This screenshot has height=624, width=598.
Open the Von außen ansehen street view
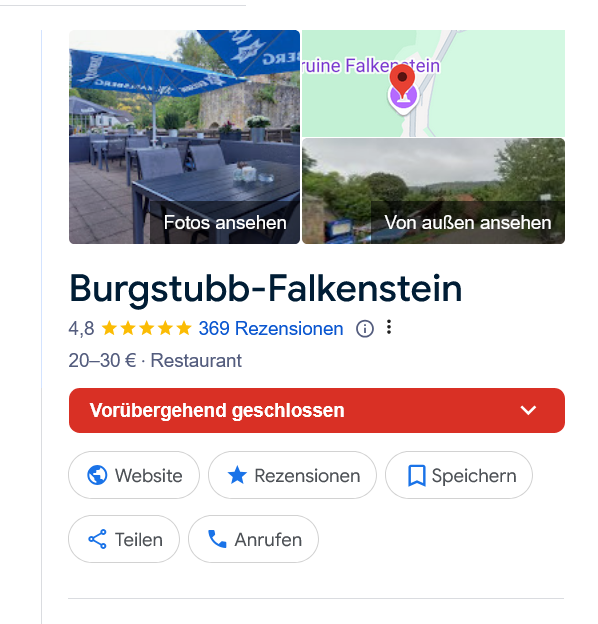(433, 191)
